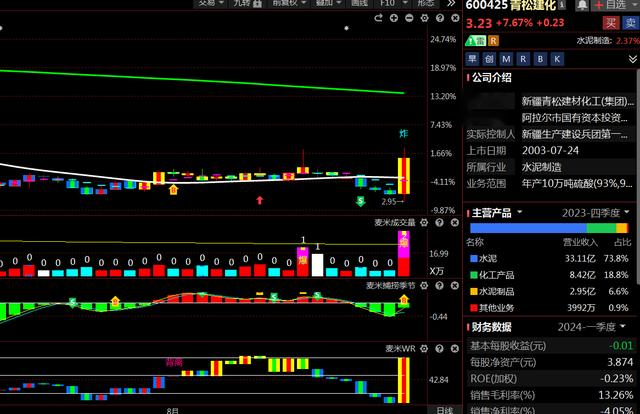Zoom in the K-line chart with plus icon
Screen dimensions: 640x414
tap(394, 18)
